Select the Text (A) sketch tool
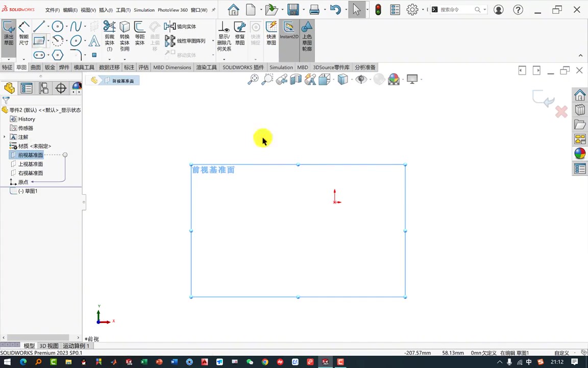588x368 pixels. (94, 40)
